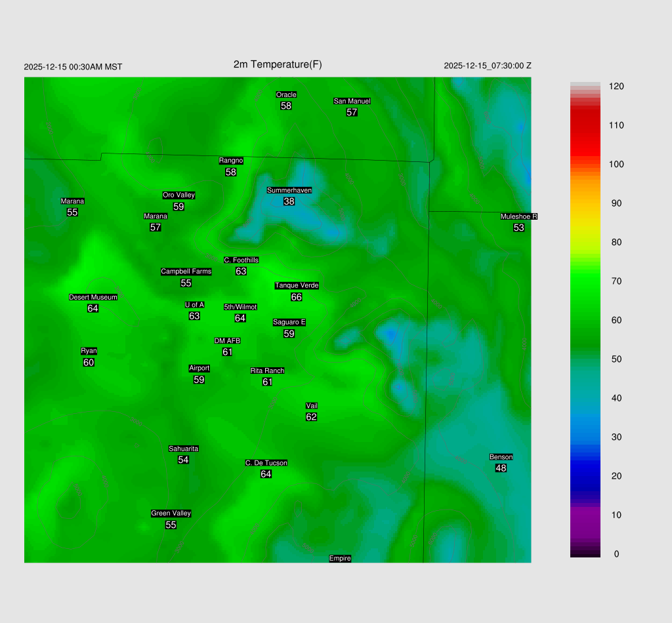Click the DM AFB station label

[x=227, y=341]
